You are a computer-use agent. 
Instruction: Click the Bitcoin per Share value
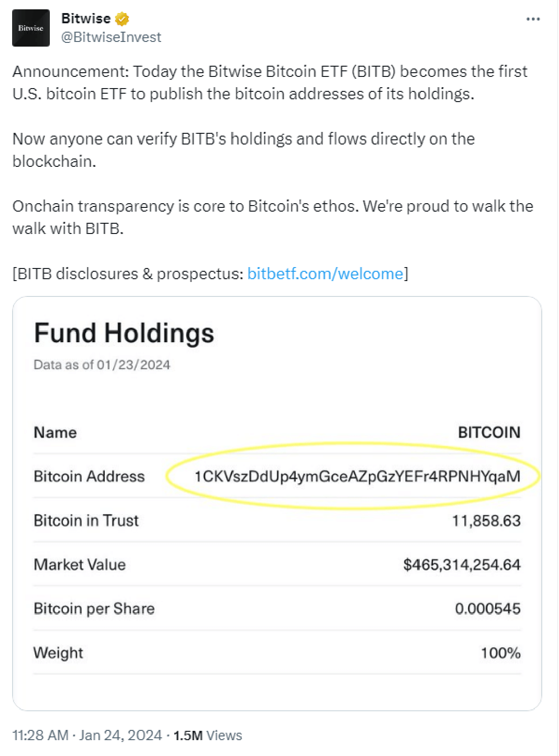point(488,608)
